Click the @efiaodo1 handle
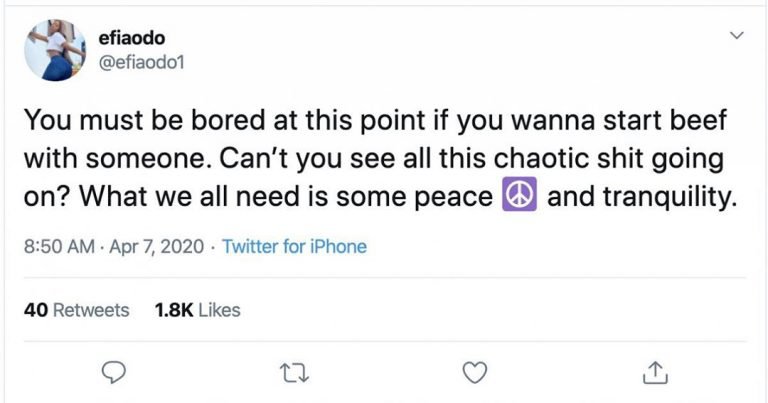This screenshot has height=403, width=768. coord(141,62)
